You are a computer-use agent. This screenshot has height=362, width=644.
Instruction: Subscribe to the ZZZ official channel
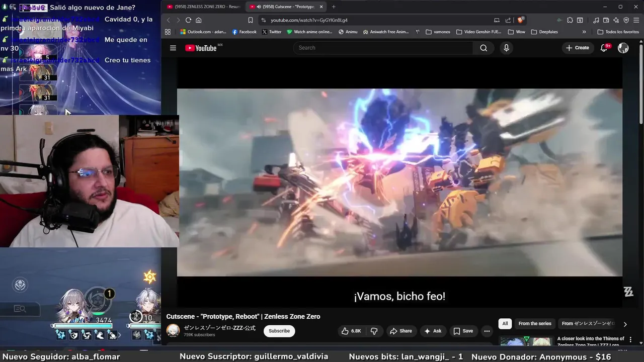pyautogui.click(x=279, y=331)
